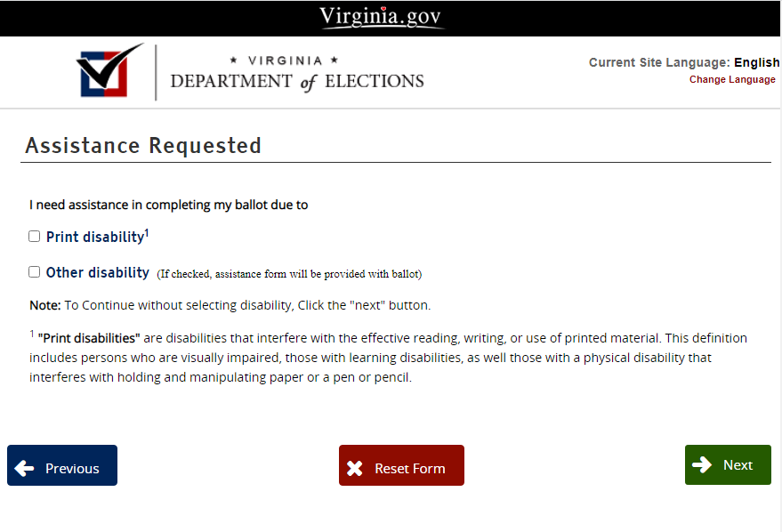Image resolution: width=782 pixels, height=532 pixels.
Task: Click the Assistance Requested heading
Action: coord(143,146)
